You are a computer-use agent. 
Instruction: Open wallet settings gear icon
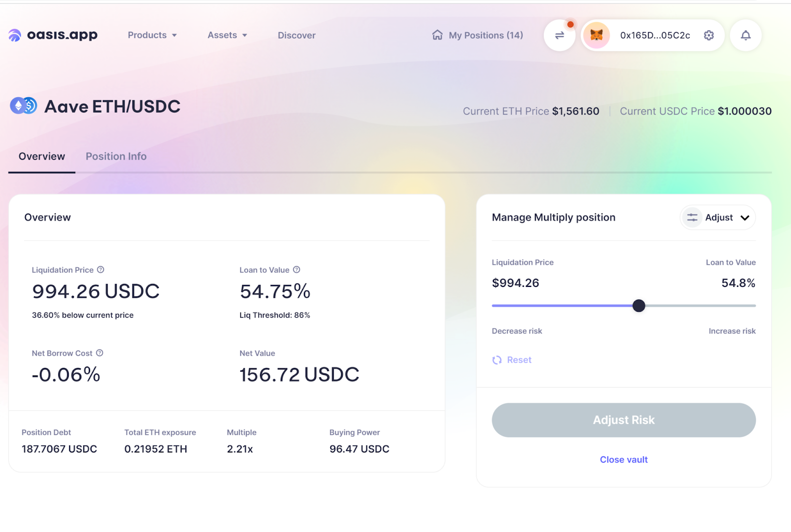(x=709, y=35)
